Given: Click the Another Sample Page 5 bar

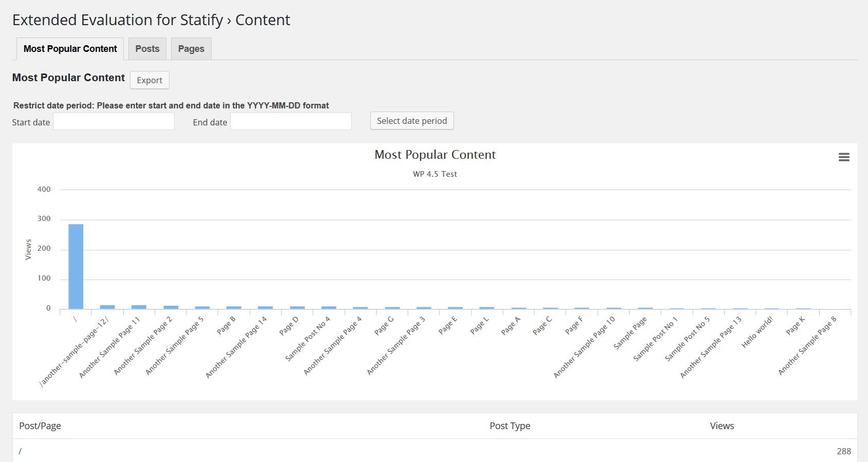Looking at the screenshot, I should (202, 307).
